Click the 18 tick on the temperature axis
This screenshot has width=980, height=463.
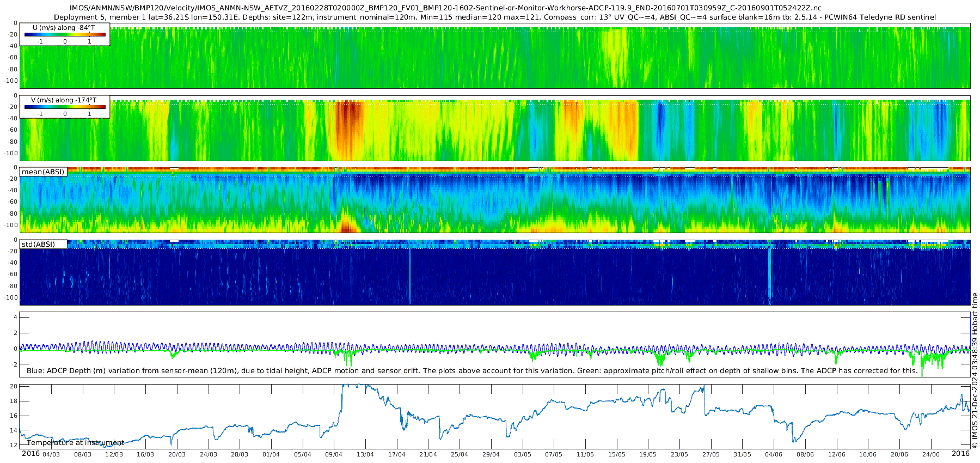[14, 401]
